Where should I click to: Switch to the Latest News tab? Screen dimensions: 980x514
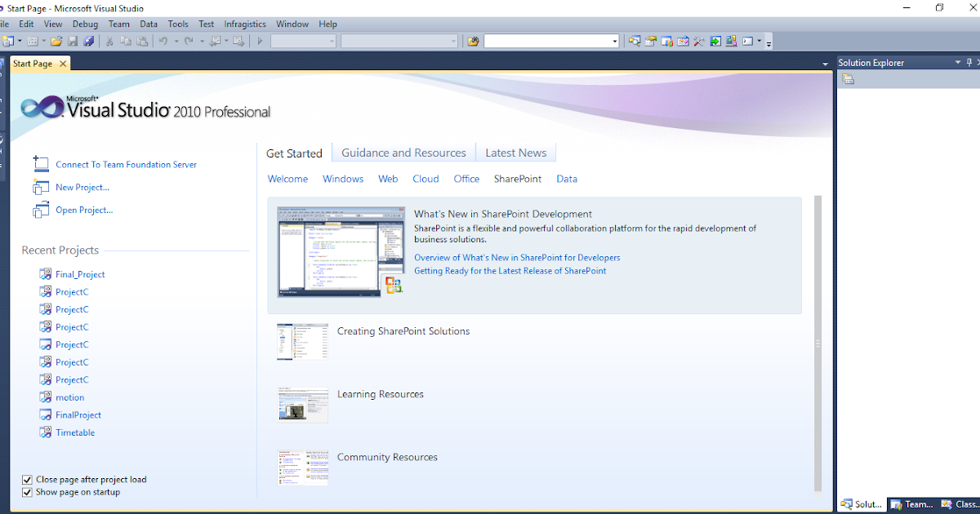tap(516, 153)
